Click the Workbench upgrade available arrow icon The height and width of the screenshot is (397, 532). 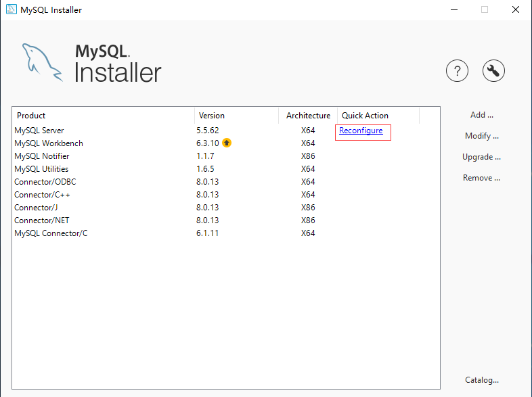(x=227, y=143)
